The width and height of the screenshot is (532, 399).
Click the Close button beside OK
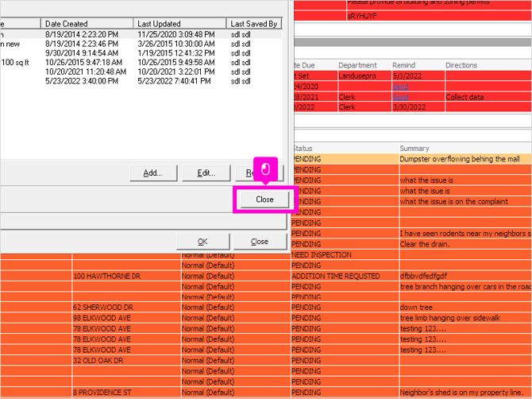click(260, 242)
